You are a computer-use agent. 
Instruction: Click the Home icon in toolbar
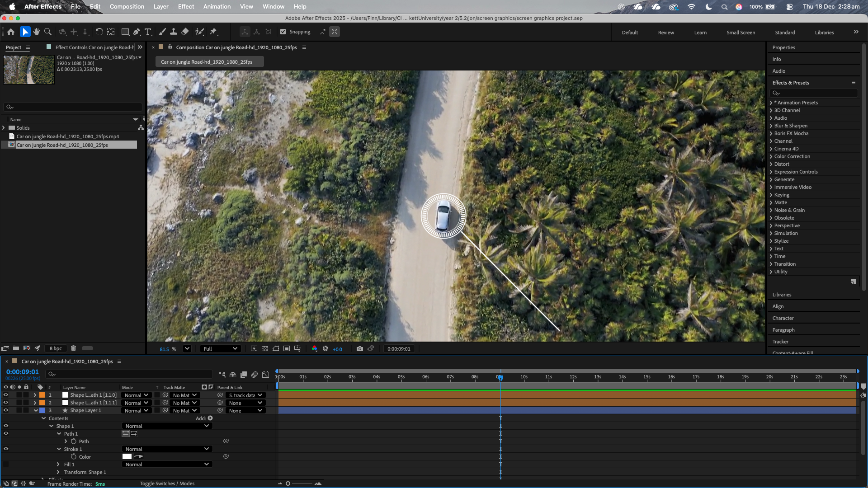[11, 32]
